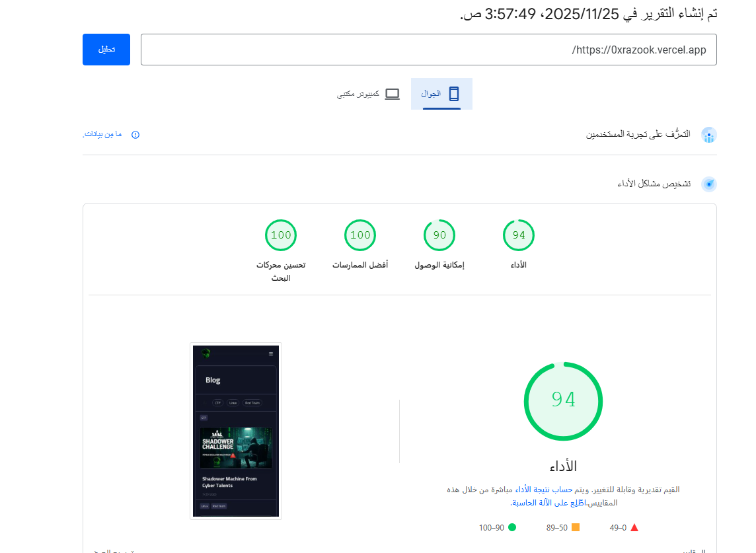Click the laptop icon in the desktop tab
This screenshot has width=756, height=553.
[x=392, y=94]
